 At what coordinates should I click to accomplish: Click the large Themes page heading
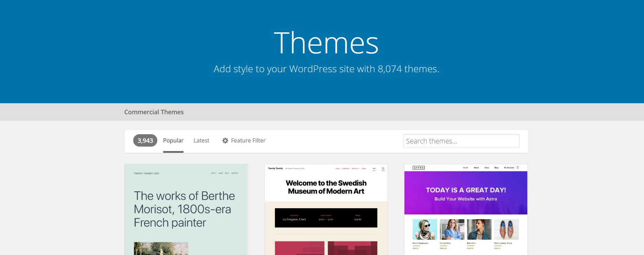(326, 43)
